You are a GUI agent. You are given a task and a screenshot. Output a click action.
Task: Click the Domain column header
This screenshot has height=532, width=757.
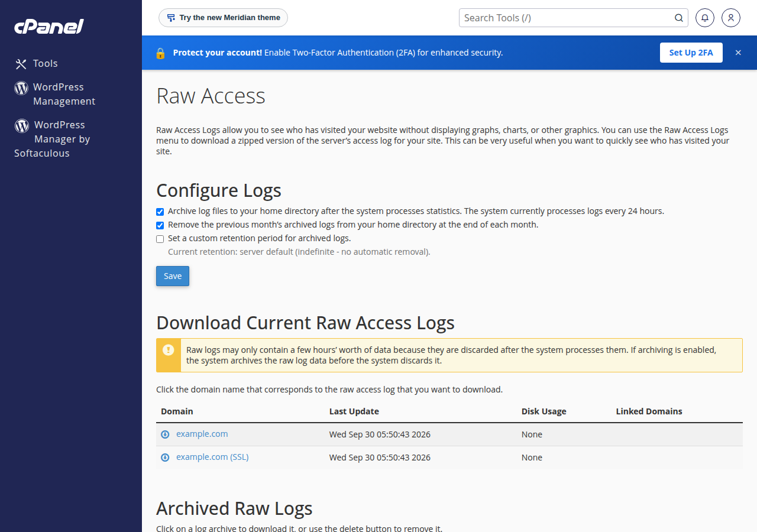coord(177,411)
